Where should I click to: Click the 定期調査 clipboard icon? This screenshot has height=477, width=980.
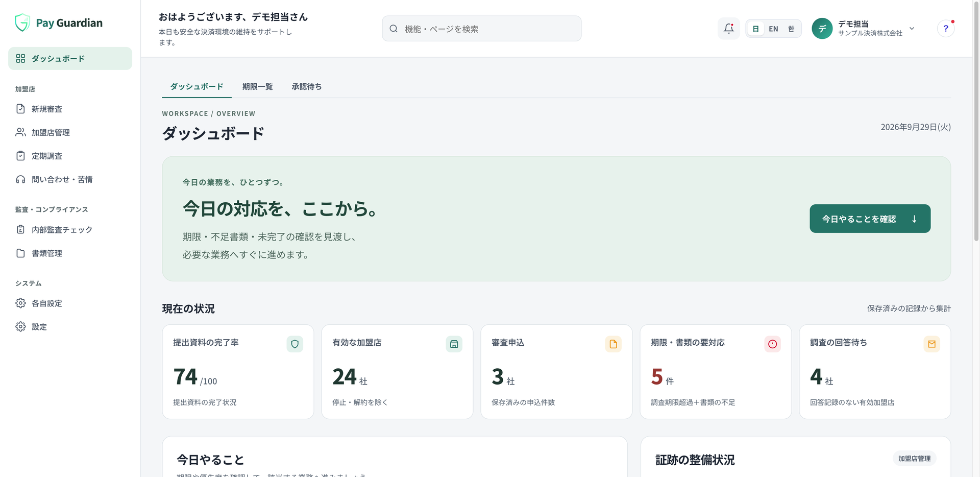(x=20, y=156)
